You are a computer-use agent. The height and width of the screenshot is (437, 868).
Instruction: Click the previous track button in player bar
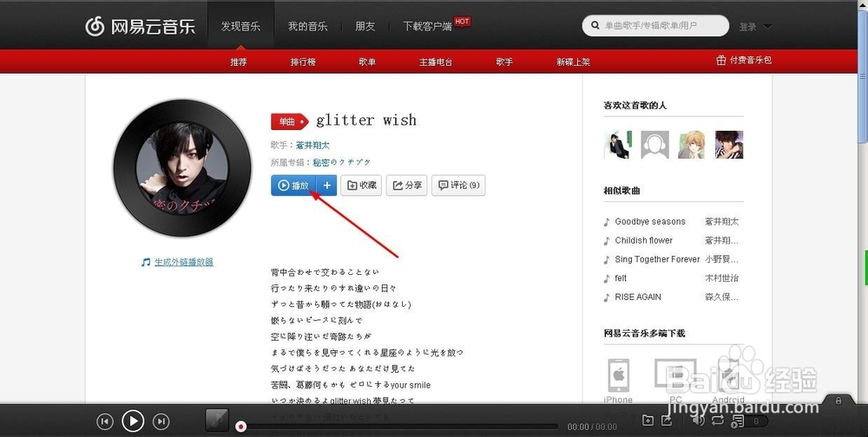(x=105, y=421)
